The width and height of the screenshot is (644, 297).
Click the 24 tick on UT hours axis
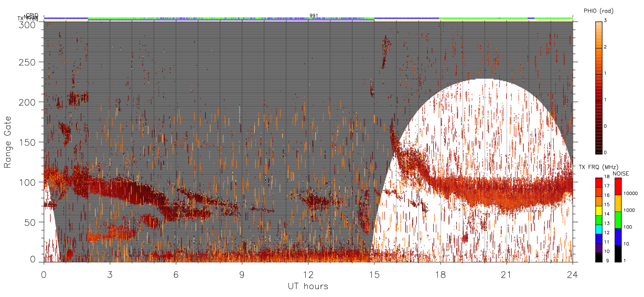click(x=572, y=274)
